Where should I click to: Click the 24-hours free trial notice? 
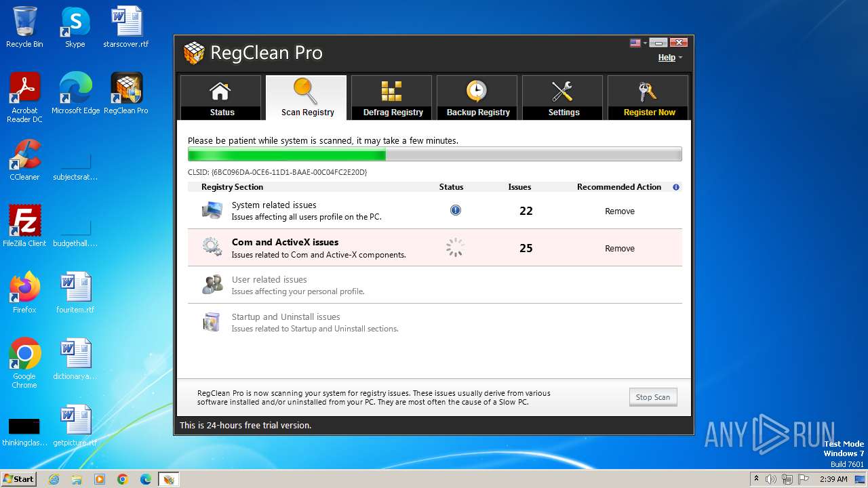pos(245,426)
